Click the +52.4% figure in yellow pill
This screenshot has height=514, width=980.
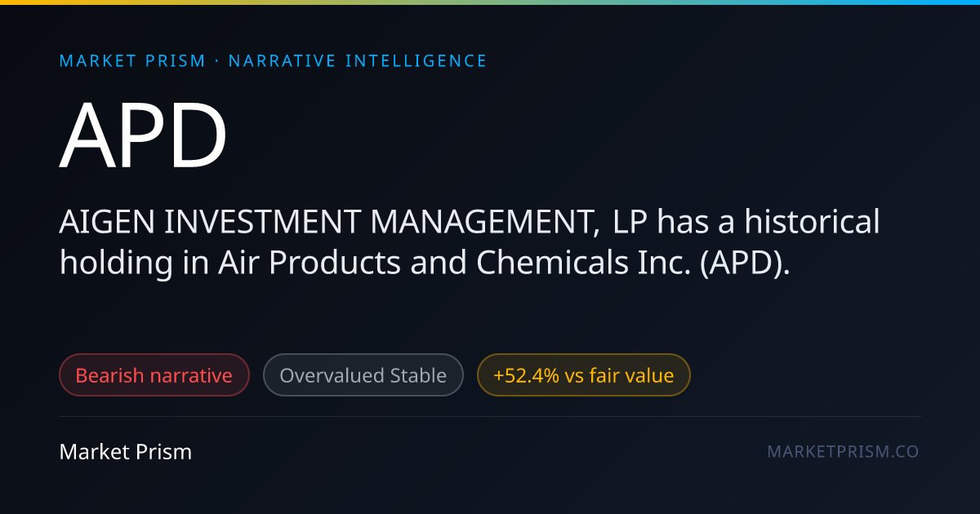point(525,375)
